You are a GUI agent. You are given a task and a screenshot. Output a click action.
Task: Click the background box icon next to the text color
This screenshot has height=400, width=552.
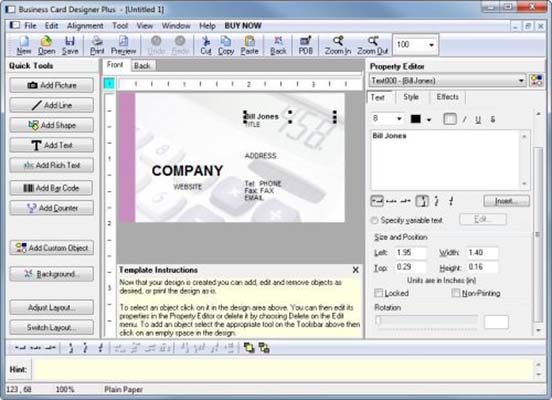450,119
